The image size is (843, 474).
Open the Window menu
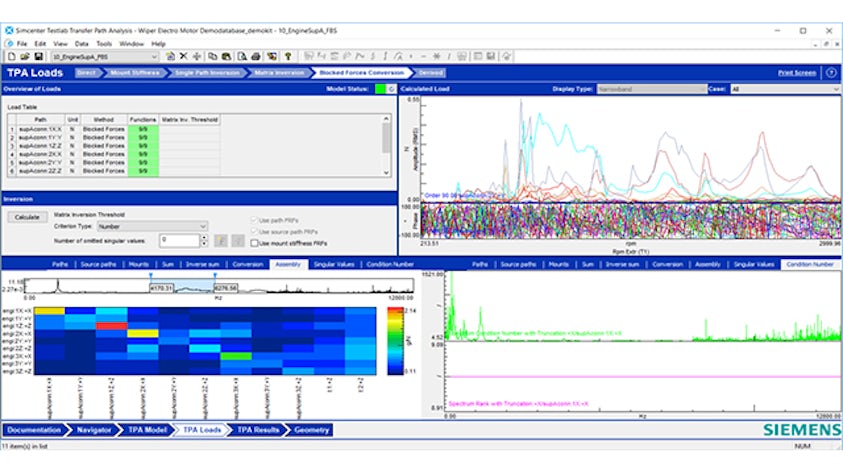coord(132,44)
